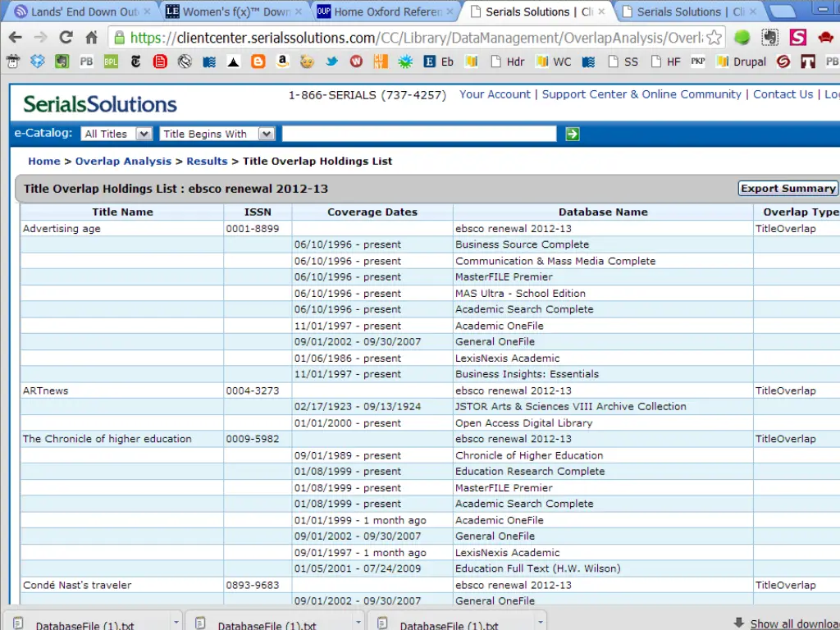Click JSTOR Arts & Sciences VIII Archive Collection
840x630 pixels.
pyautogui.click(x=603, y=407)
